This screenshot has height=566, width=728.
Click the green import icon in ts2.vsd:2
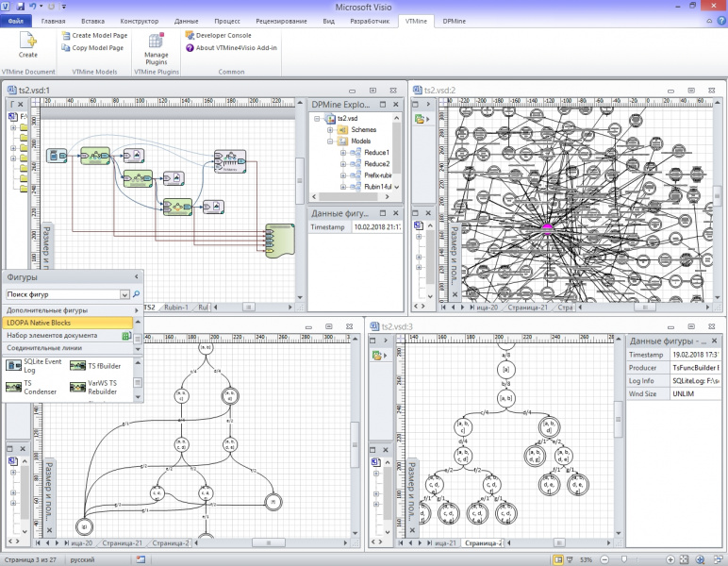(420, 119)
